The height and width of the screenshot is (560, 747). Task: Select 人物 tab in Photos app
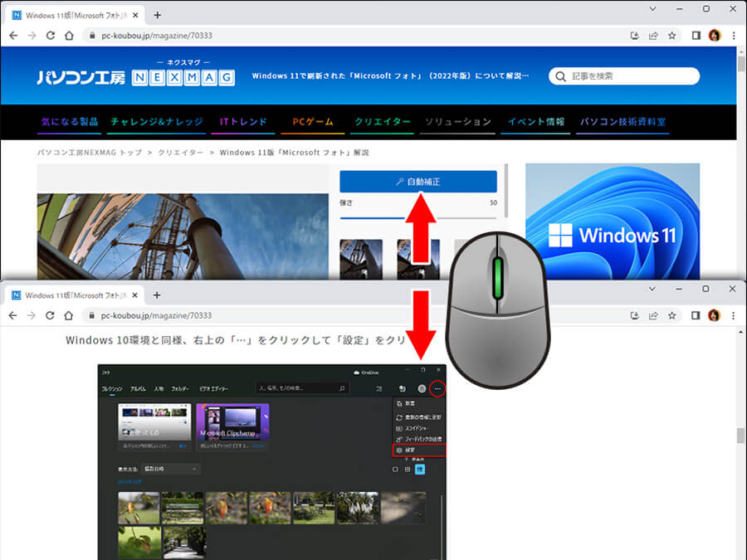pos(159,389)
